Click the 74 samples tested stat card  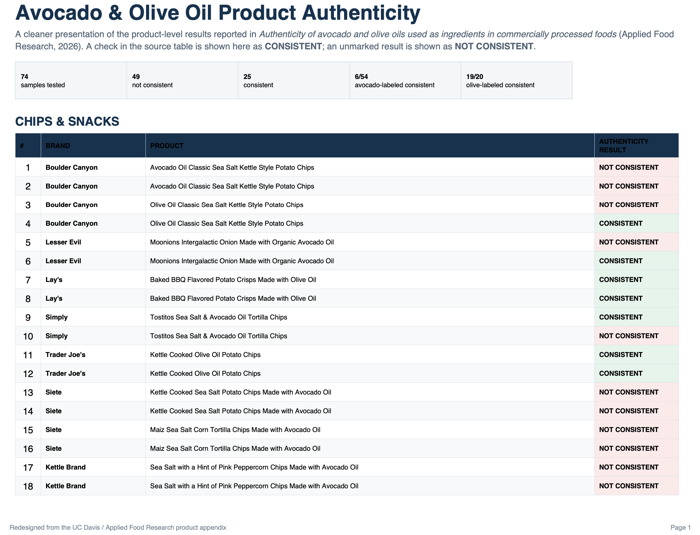[71, 80]
